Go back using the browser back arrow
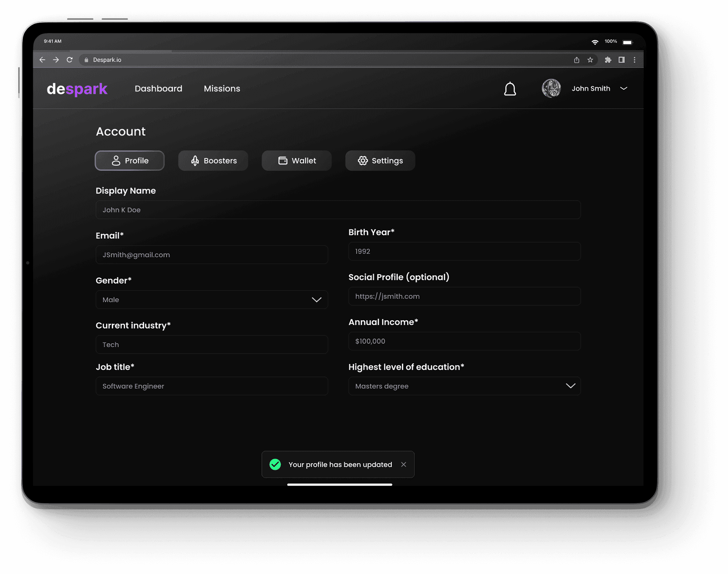This screenshot has height=574, width=728. point(42,60)
